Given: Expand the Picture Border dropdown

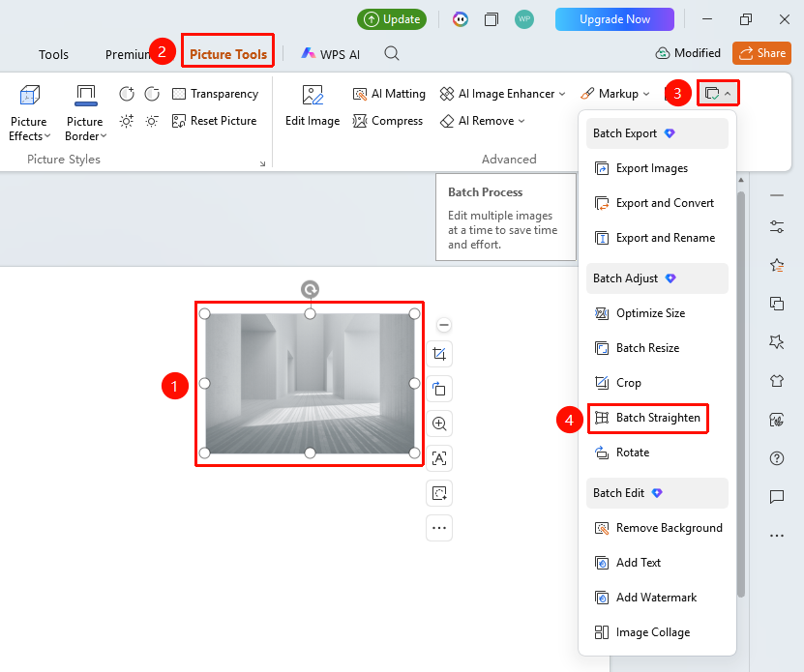Looking at the screenshot, I should click(x=85, y=113).
